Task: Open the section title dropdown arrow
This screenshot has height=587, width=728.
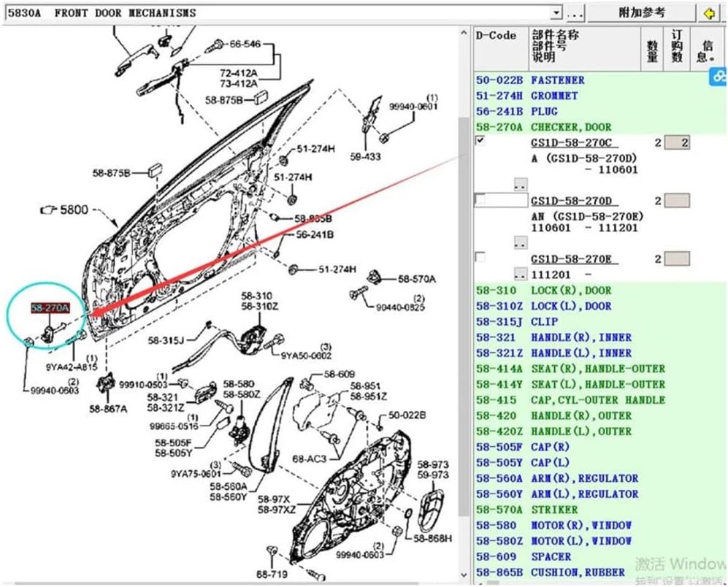Action: pos(556,13)
